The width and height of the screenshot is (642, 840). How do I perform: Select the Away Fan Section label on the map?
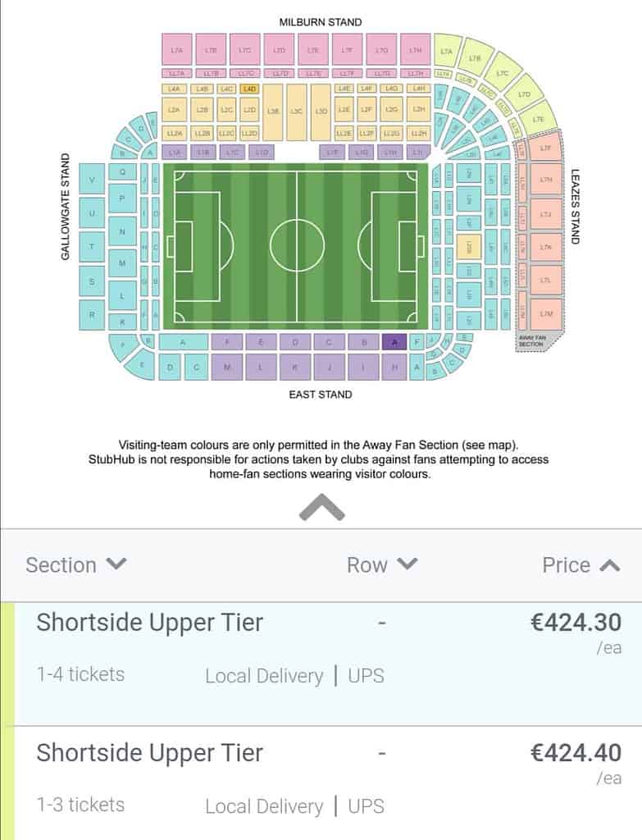(531, 342)
